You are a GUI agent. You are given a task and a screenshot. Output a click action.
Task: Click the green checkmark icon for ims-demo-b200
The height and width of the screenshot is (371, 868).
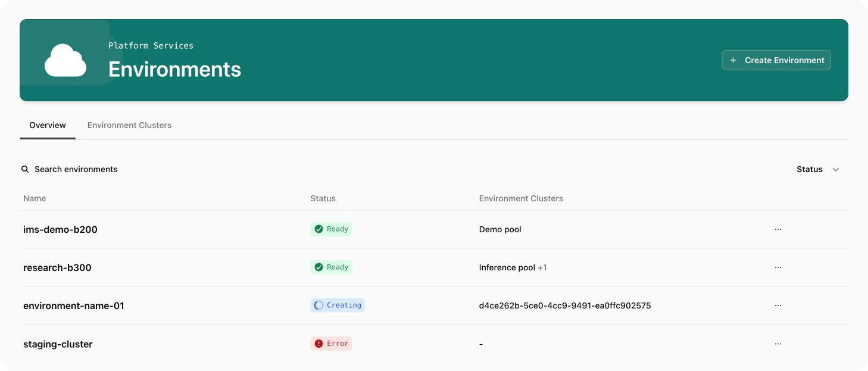pos(319,229)
